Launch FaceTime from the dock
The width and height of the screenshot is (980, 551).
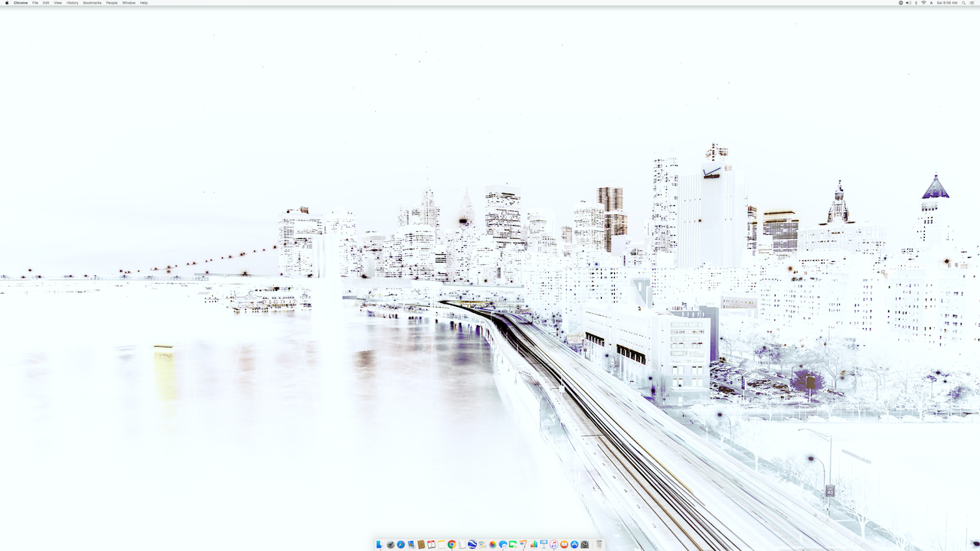513,544
